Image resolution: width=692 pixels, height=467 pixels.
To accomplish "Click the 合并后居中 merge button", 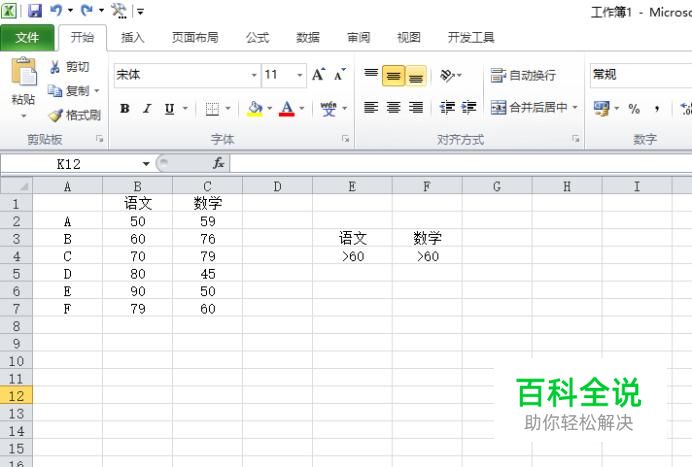I will pos(529,107).
